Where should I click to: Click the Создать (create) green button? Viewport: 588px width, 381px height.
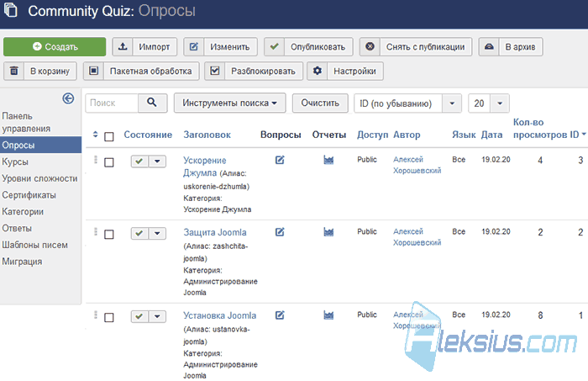click(x=55, y=46)
